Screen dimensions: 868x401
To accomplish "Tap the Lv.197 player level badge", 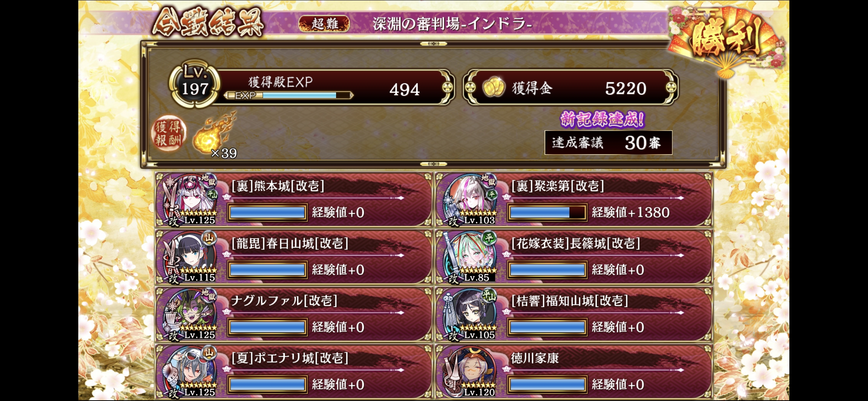I will [x=195, y=85].
